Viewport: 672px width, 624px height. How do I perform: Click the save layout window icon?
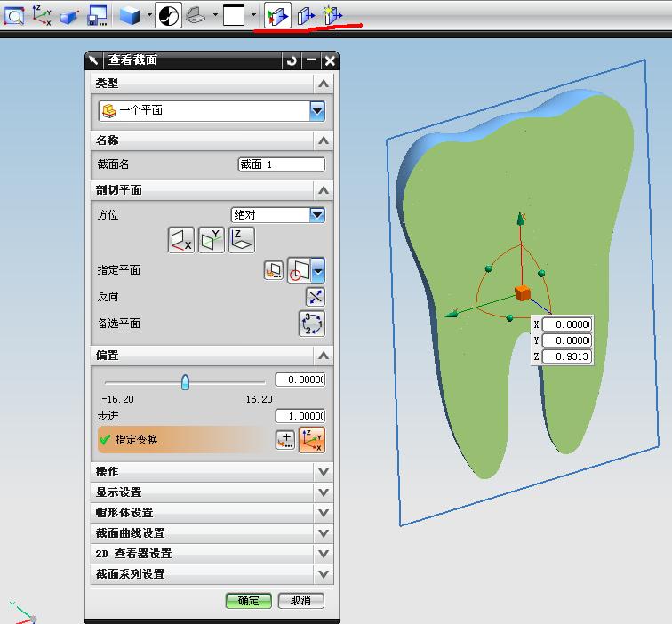pos(97,15)
